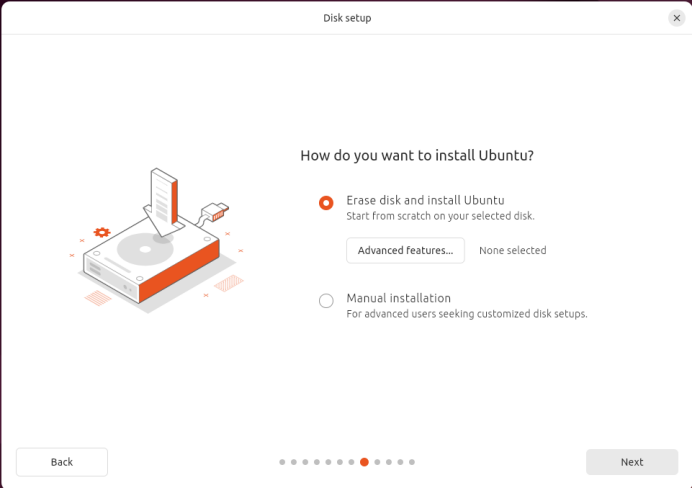Image resolution: width=692 pixels, height=489 pixels.
Task: Click the dot just before the orange one
Action: point(352,462)
